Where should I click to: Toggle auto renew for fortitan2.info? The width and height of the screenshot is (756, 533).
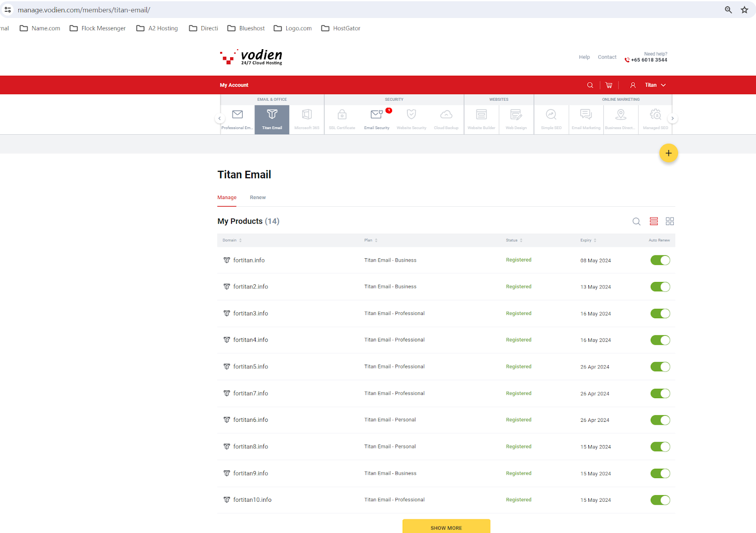660,287
